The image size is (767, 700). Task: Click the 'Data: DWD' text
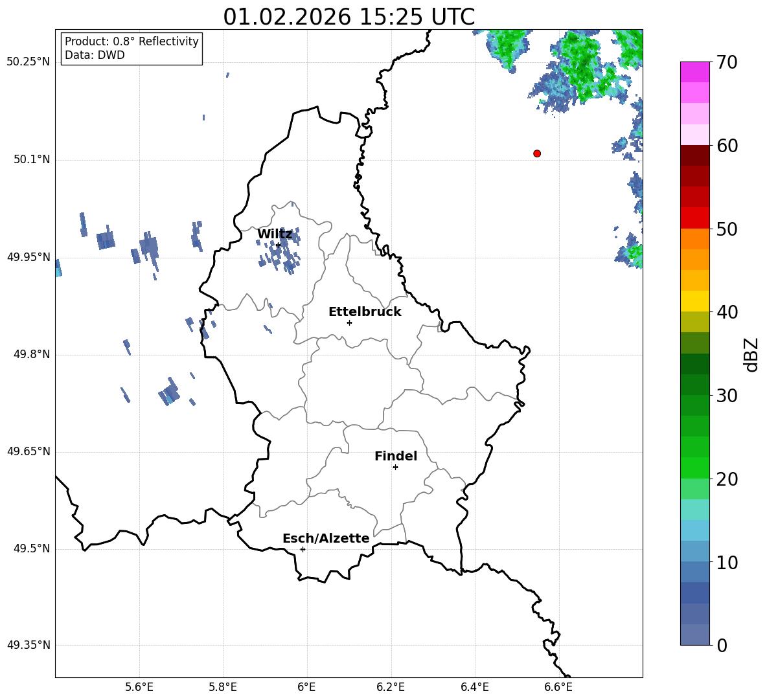pyautogui.click(x=95, y=55)
